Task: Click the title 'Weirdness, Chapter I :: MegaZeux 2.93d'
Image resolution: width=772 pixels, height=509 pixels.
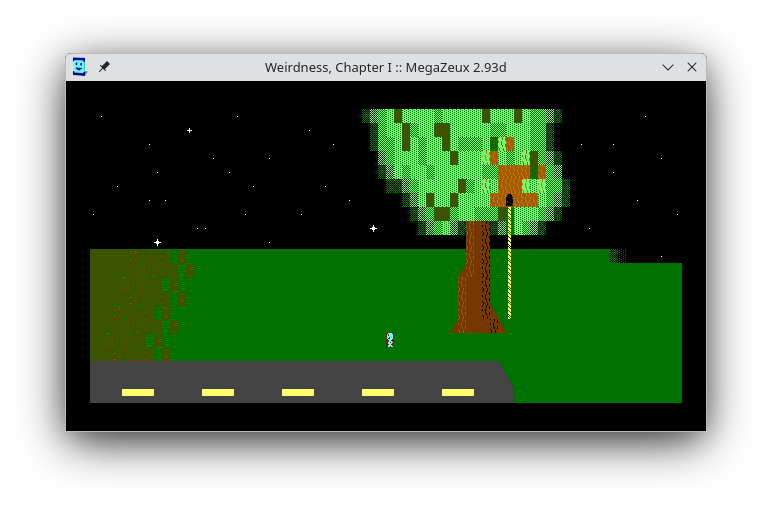Action: point(386,67)
